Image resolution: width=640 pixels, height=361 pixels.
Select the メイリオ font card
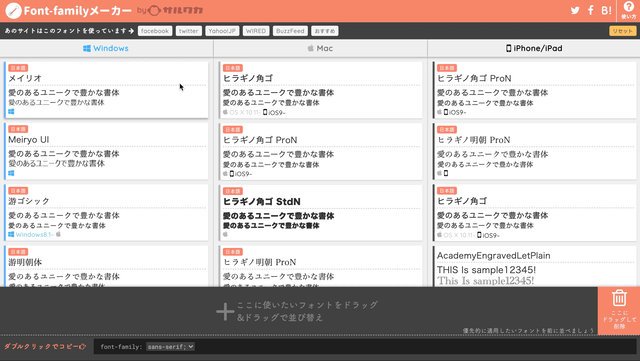pyautogui.click(x=106, y=90)
